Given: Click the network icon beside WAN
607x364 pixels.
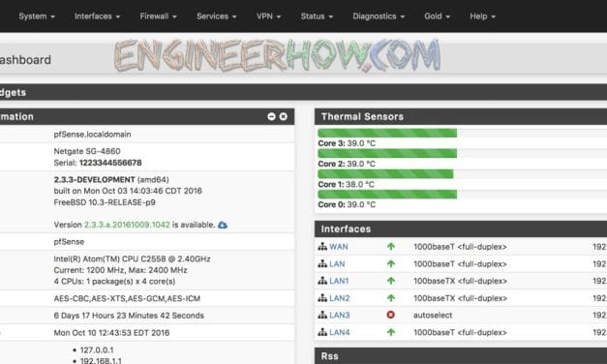Looking at the screenshot, I should (322, 247).
